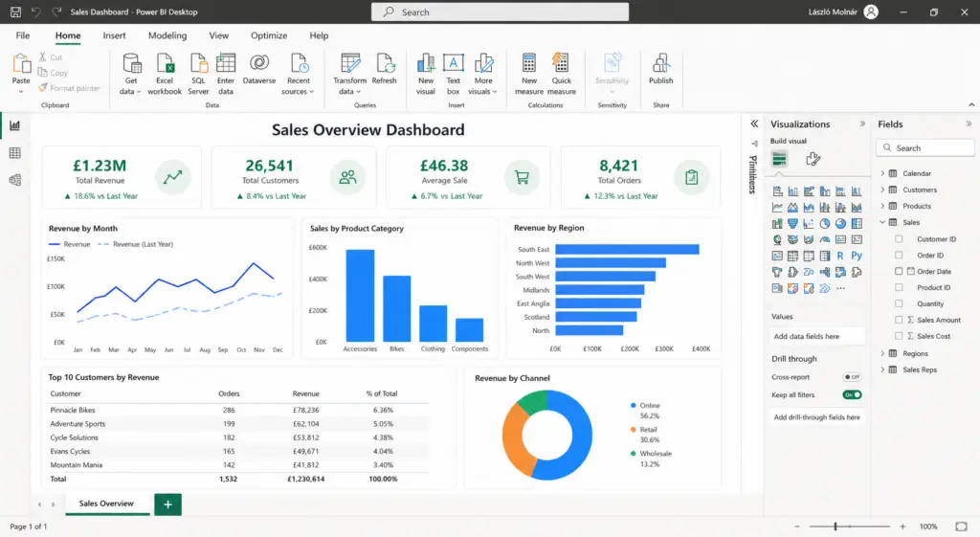This screenshot has width=980, height=537.
Task: Collapse the ribbon with the arrow
Action: (x=971, y=105)
